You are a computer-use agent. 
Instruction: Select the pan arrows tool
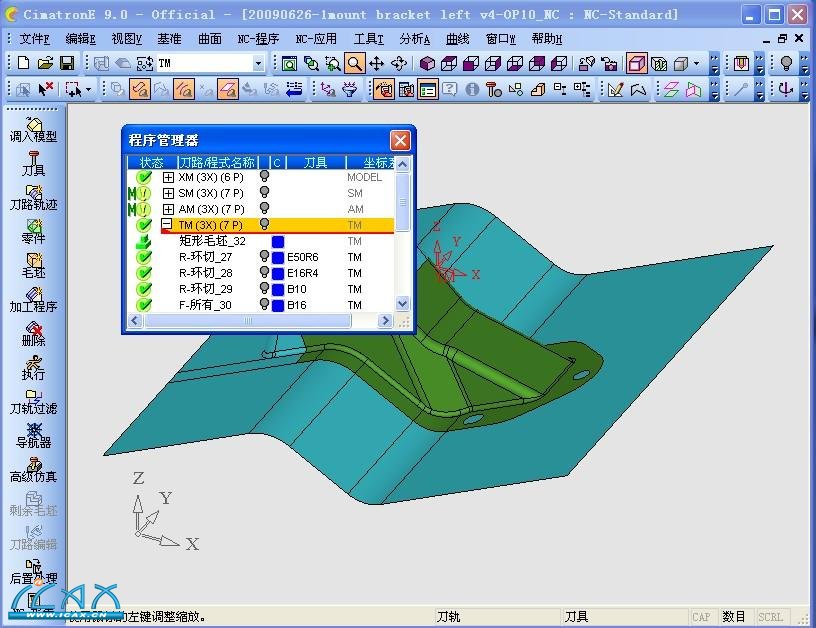(376, 63)
